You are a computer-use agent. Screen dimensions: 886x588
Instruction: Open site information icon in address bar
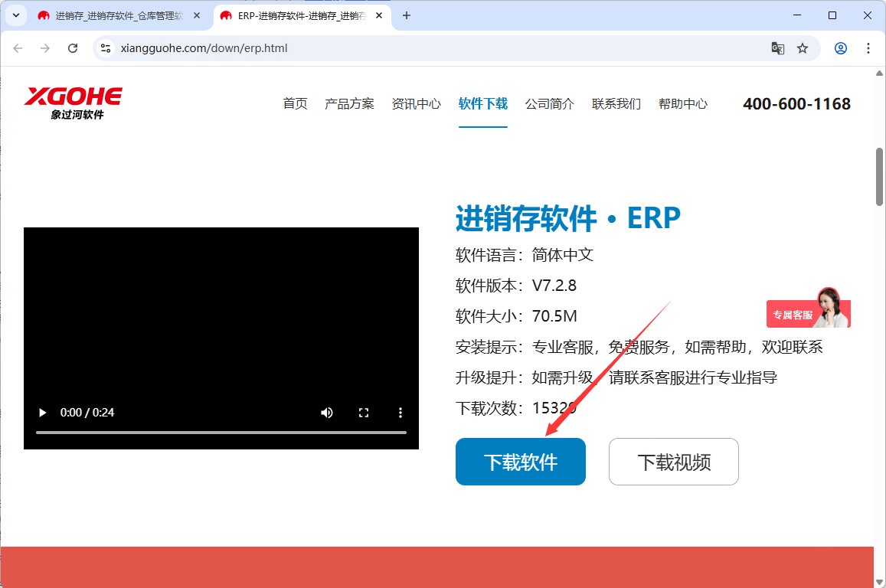(106, 48)
